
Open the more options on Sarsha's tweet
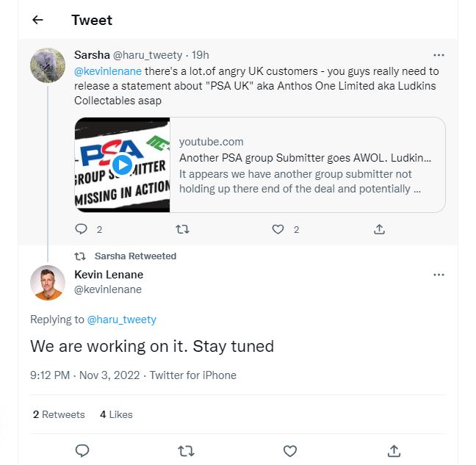point(439,55)
